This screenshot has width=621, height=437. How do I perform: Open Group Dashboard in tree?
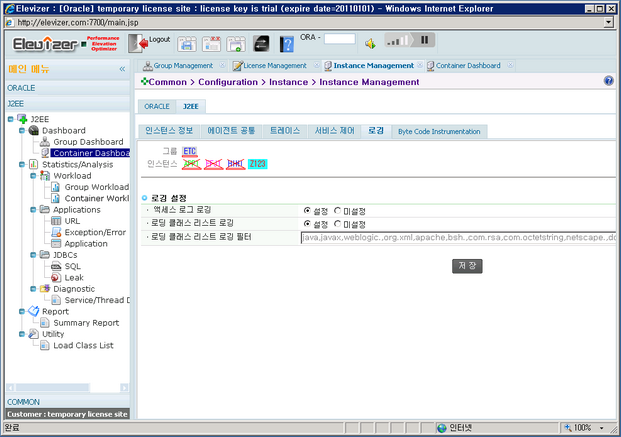click(x=88, y=142)
